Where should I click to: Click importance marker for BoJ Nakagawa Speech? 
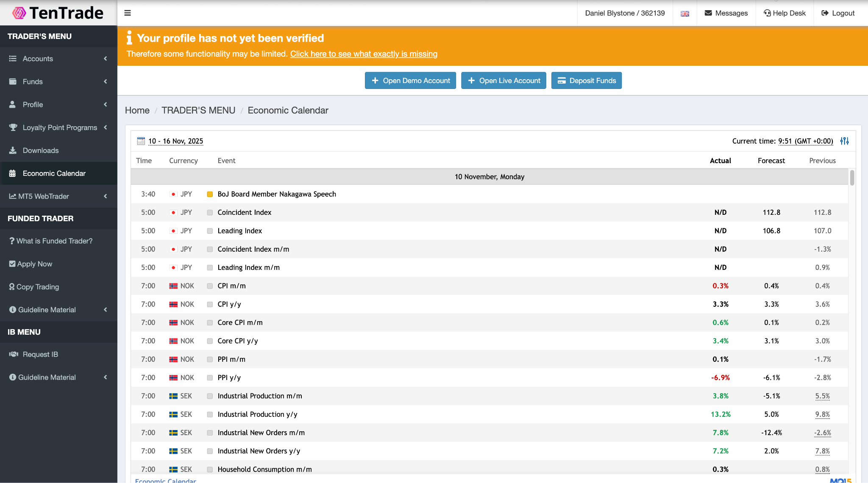(x=210, y=194)
